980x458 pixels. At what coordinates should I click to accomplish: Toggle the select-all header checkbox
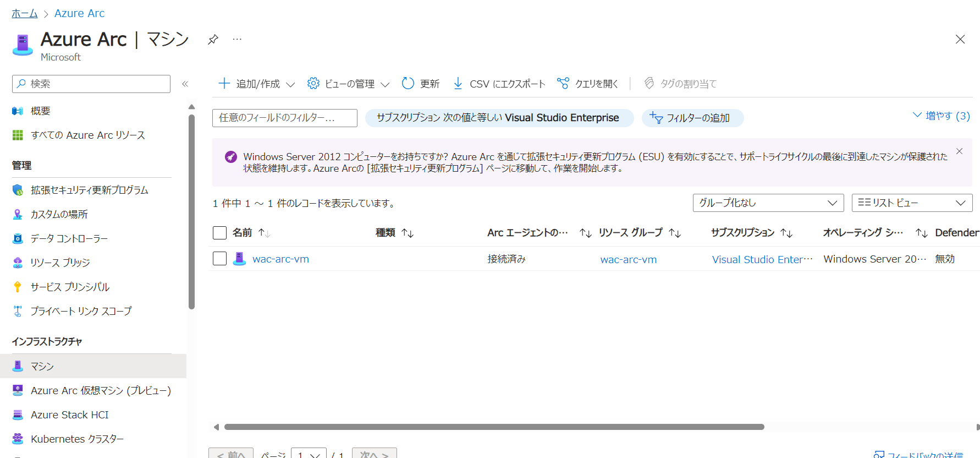(x=219, y=233)
